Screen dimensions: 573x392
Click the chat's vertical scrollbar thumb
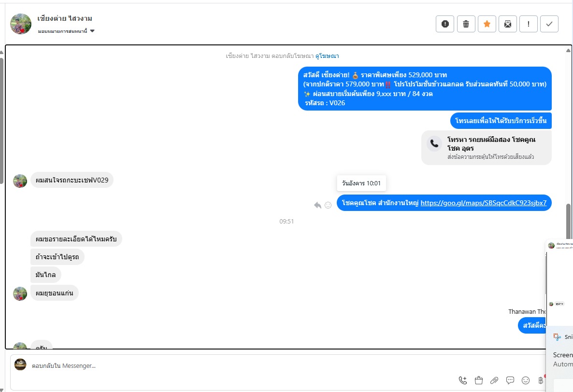pyautogui.click(x=568, y=220)
